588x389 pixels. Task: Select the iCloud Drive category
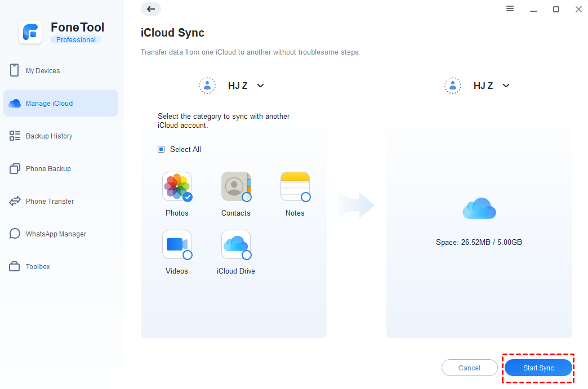[235, 244]
